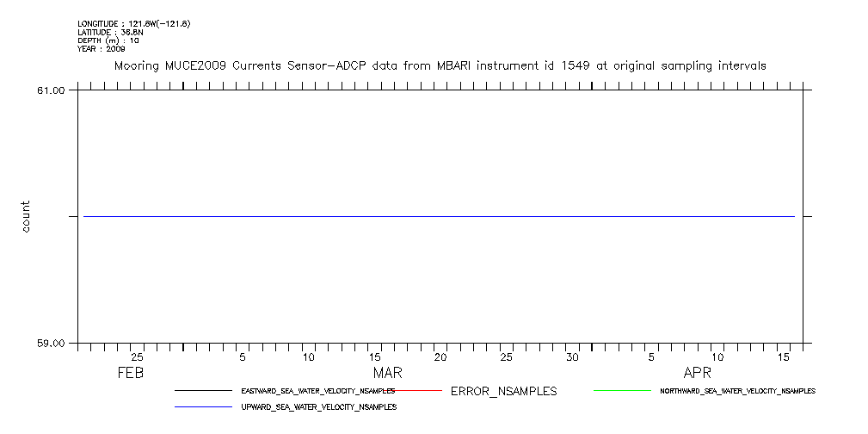Click the 20 date tick label
The image size is (868, 434).
[440, 357]
